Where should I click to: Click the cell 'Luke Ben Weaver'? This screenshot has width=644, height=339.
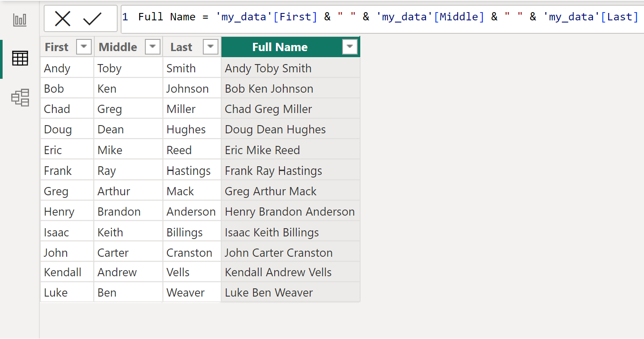tap(291, 292)
